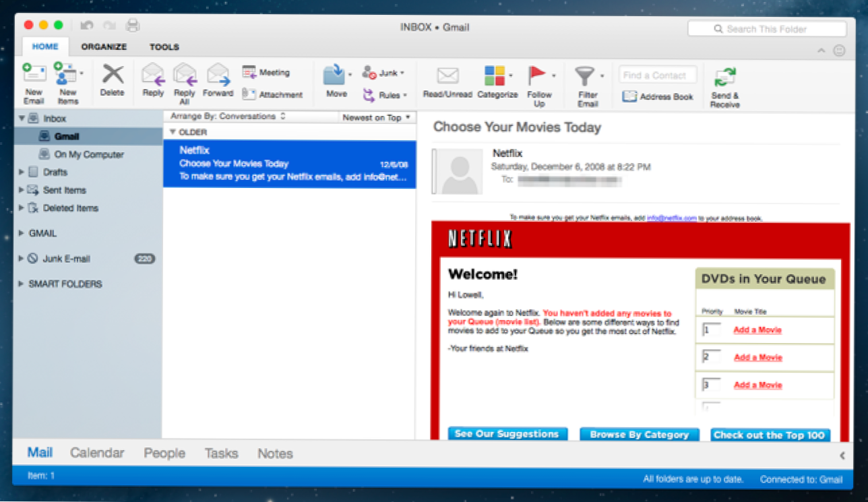Image resolution: width=868 pixels, height=502 pixels.
Task: Click the Find a Contact field
Action: tap(657, 75)
